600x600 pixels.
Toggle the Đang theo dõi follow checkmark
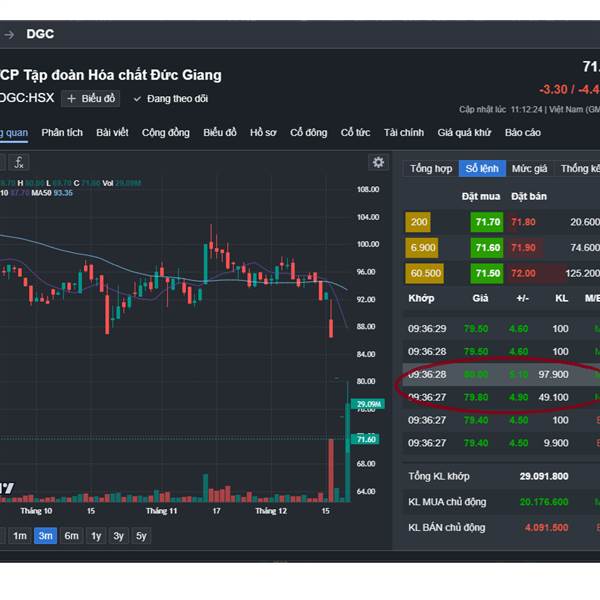[137, 99]
